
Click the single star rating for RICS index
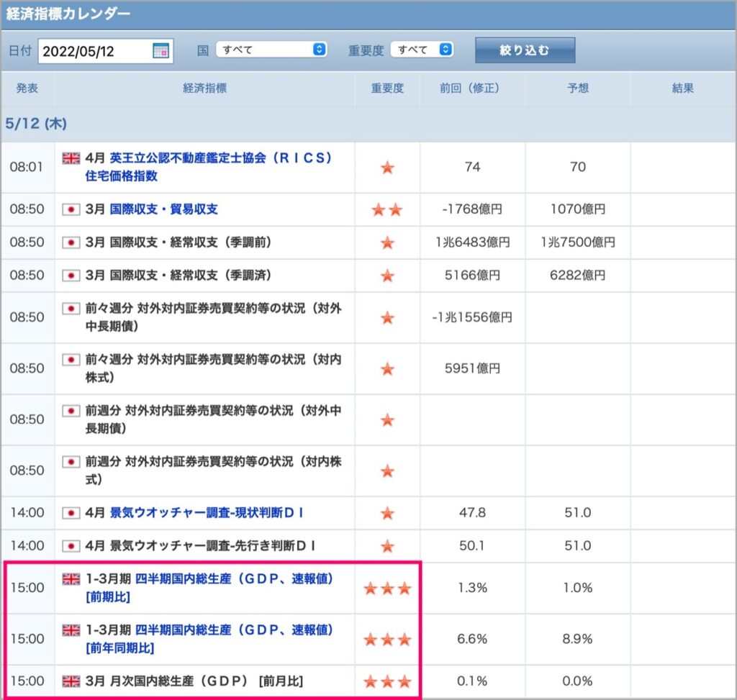coord(387,167)
